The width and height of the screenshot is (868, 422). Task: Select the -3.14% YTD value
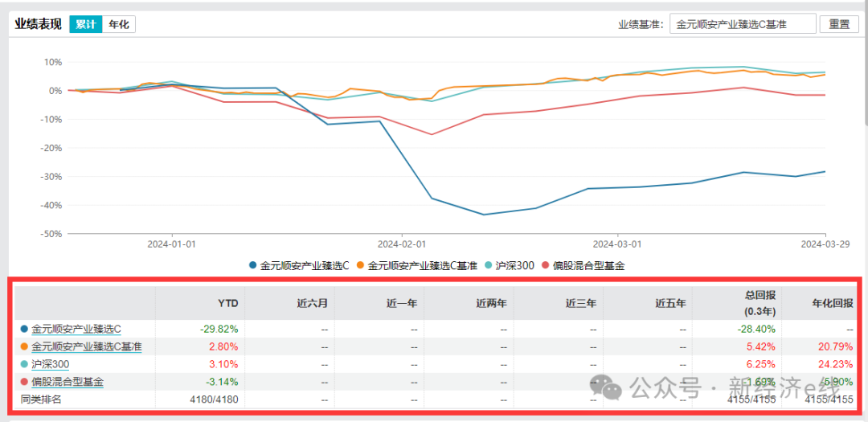[222, 382]
